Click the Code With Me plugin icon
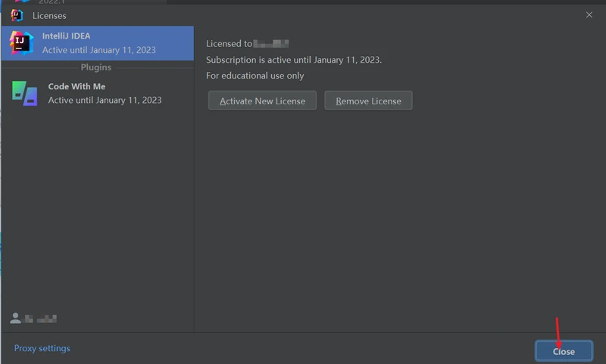Screen dimensions: 606x364 coord(24,93)
